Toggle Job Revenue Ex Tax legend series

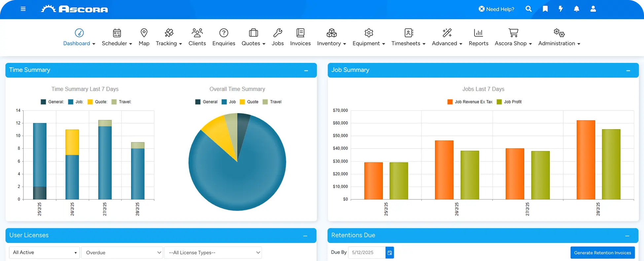[x=470, y=102]
